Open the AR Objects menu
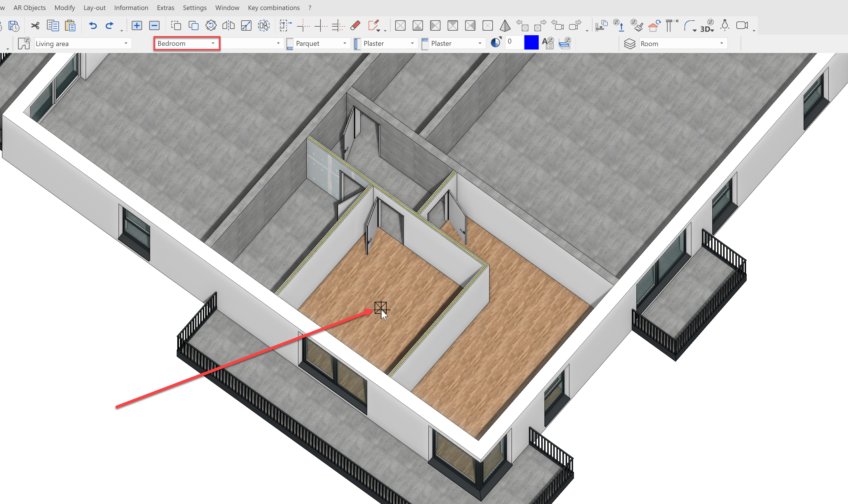 coord(29,8)
